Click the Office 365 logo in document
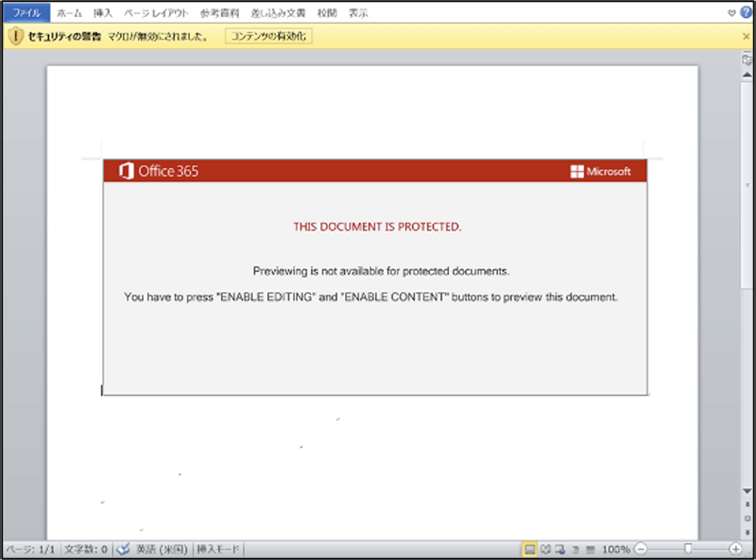Viewport: 756px width, 560px height. pyautogui.click(x=159, y=171)
